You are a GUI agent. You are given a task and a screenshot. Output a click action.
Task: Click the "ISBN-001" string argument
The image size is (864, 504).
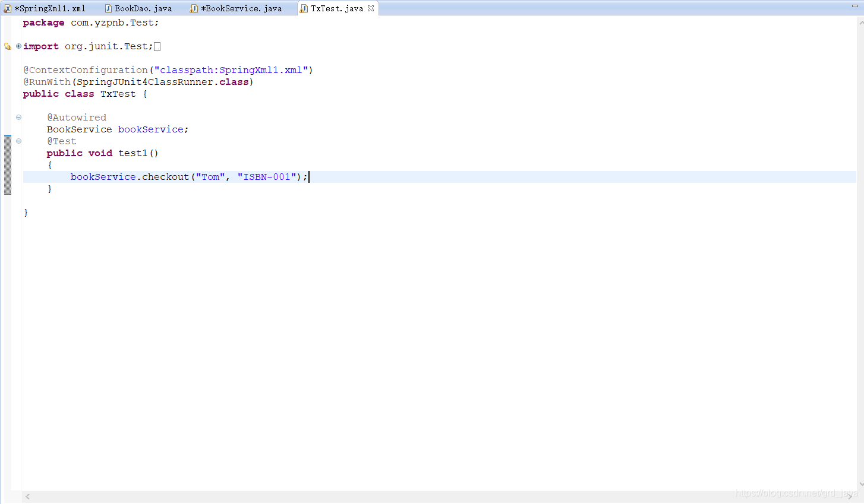(267, 177)
